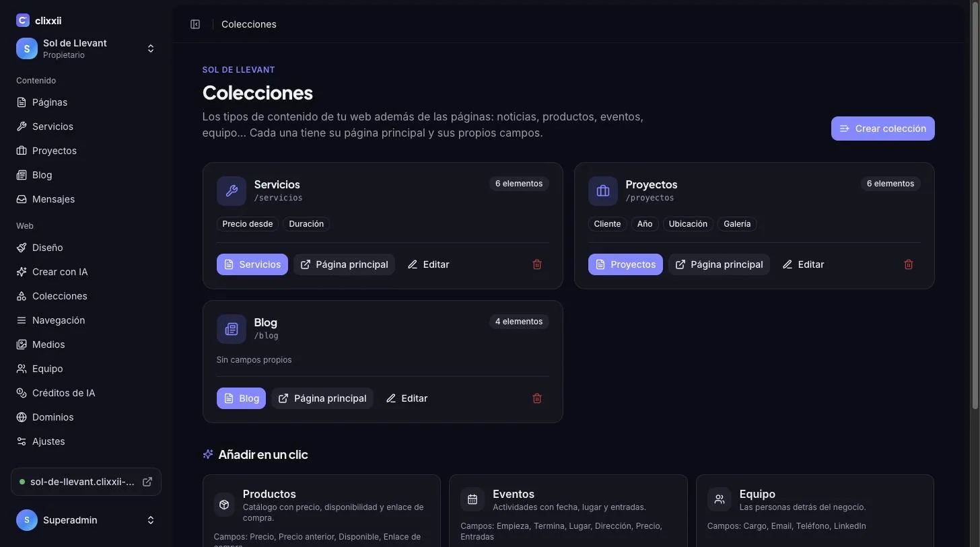
Task: Open Mensajes in the sidebar
Action: point(86,199)
